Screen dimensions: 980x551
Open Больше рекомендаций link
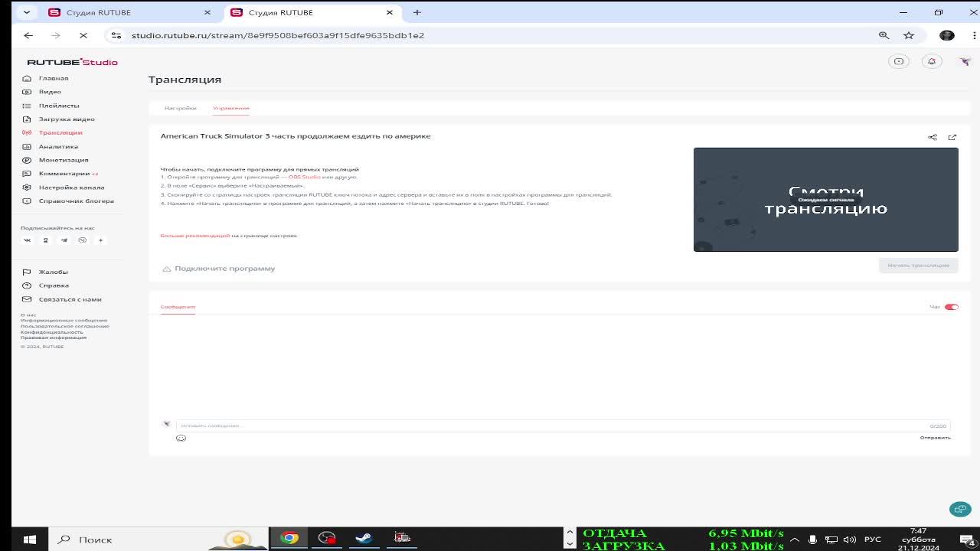(194, 236)
